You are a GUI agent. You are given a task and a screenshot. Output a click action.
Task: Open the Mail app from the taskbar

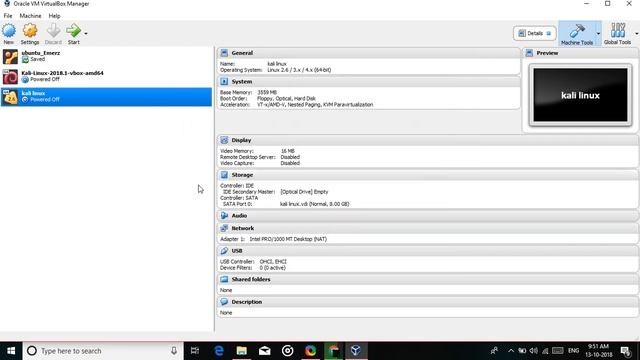point(264,351)
